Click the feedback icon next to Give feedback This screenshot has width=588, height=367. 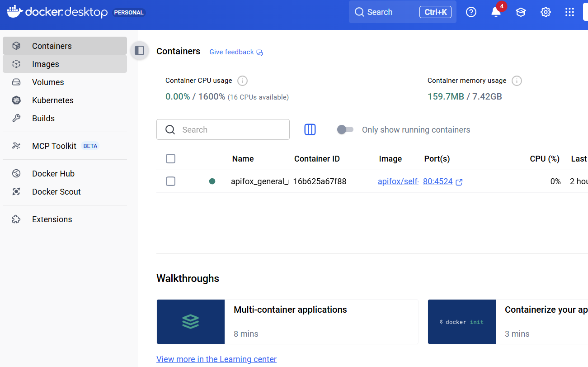pos(259,52)
